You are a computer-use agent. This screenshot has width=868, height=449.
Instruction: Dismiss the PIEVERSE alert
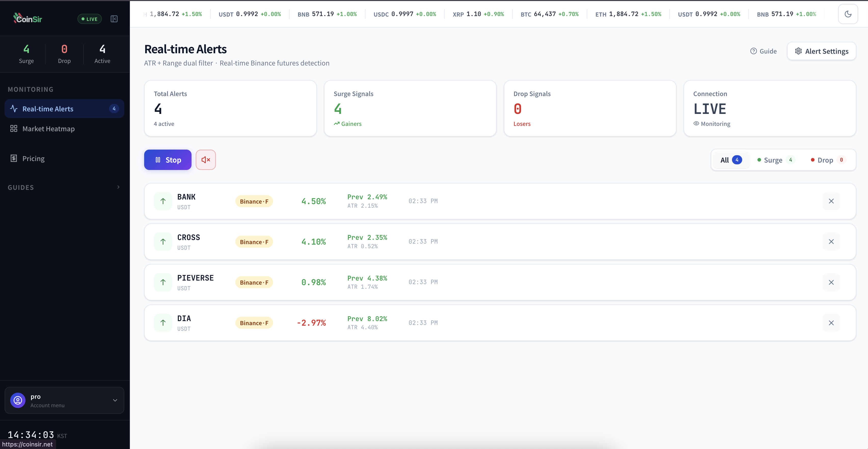831,283
